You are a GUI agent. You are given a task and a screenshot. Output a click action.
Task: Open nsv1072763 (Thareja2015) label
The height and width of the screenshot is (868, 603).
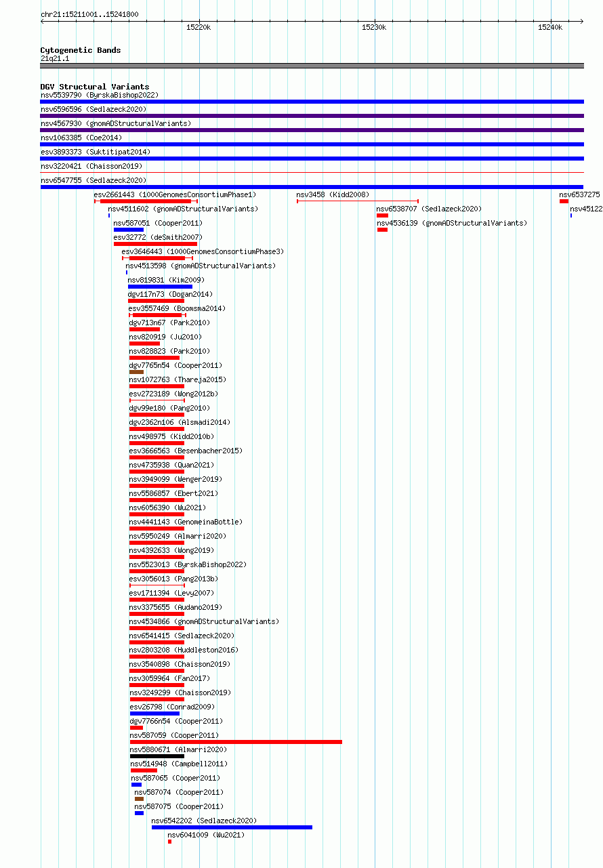[178, 379]
